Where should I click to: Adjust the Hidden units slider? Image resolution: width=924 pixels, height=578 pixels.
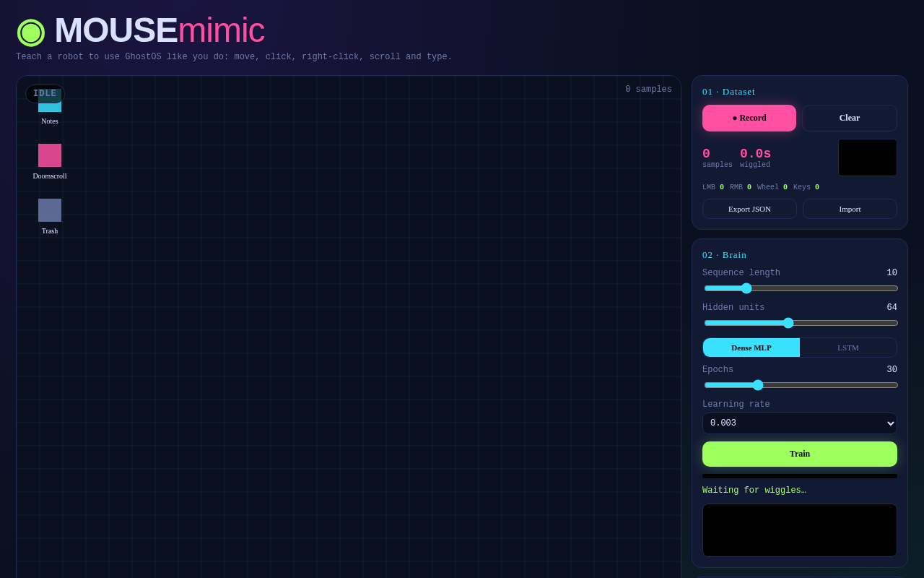click(801, 323)
